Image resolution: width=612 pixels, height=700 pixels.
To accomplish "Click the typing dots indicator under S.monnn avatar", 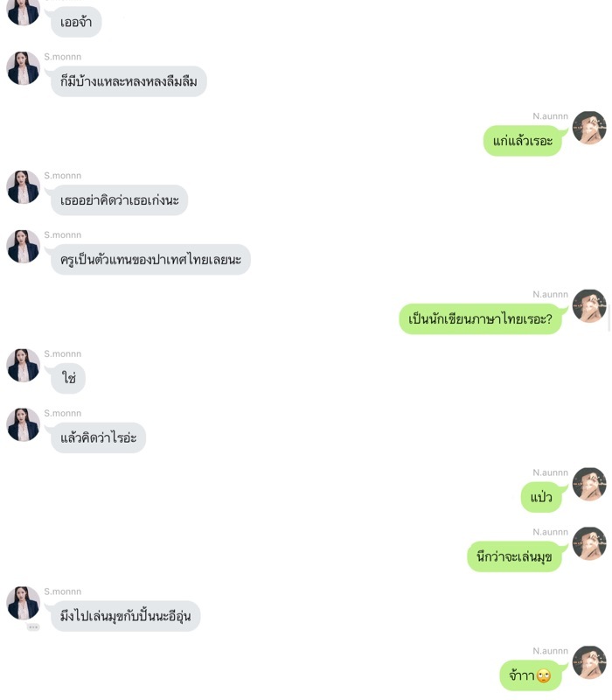I will click(x=33, y=626).
